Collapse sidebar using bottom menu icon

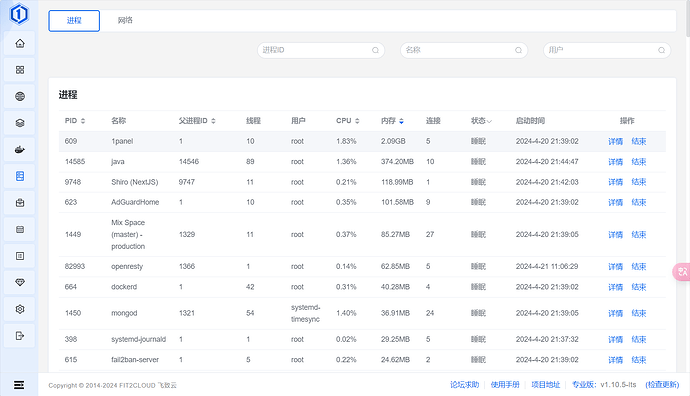click(x=19, y=385)
